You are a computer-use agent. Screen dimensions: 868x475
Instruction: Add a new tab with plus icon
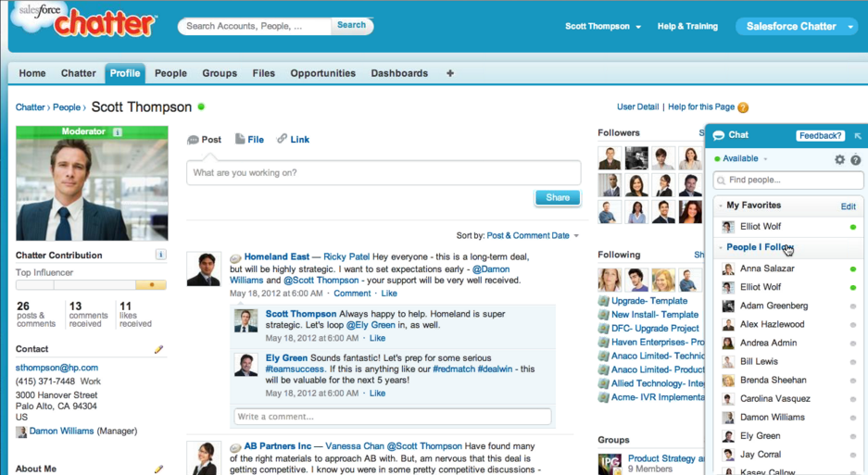point(450,73)
